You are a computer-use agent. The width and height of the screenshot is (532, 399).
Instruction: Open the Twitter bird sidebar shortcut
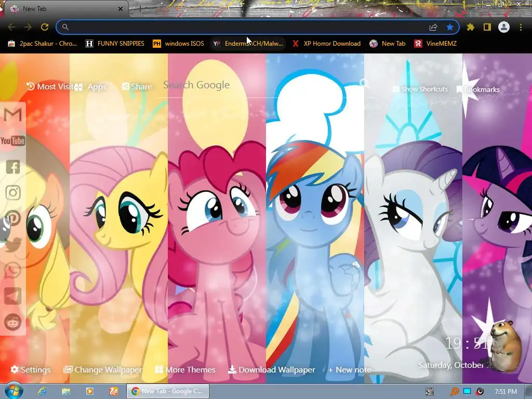[13, 244]
